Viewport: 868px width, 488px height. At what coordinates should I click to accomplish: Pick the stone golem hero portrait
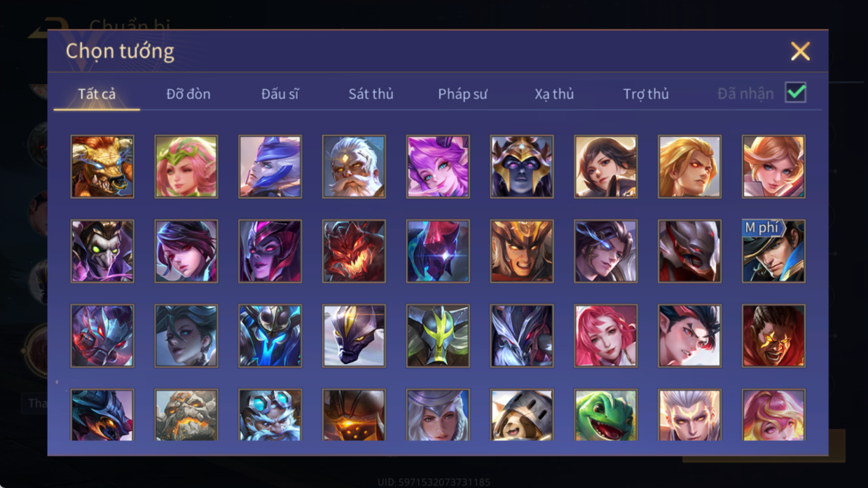point(186,414)
